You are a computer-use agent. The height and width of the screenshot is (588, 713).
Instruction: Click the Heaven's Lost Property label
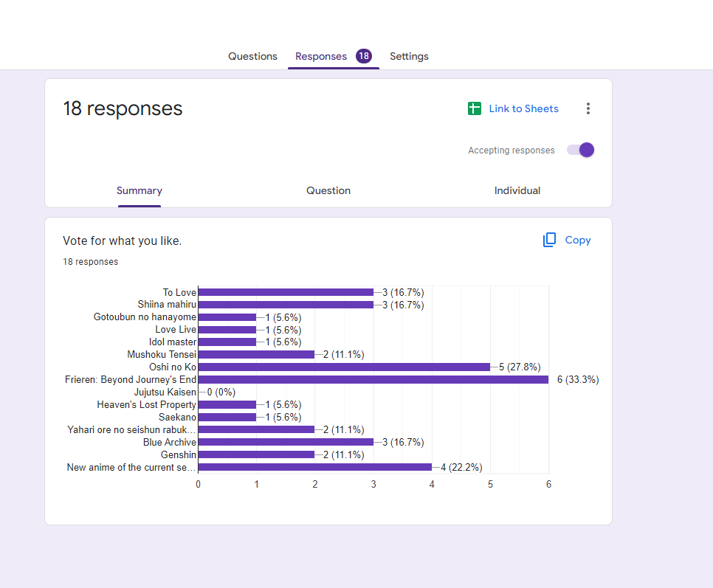(146, 404)
